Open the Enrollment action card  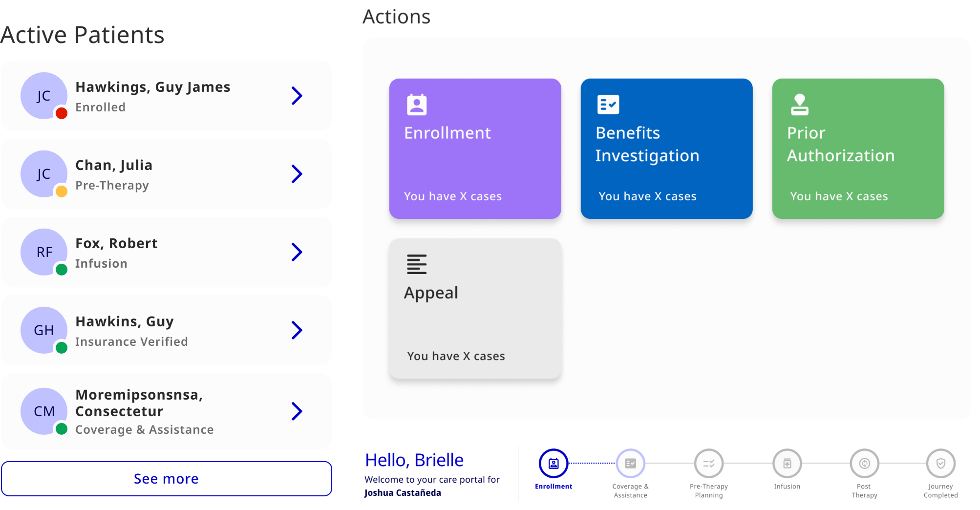pos(475,149)
